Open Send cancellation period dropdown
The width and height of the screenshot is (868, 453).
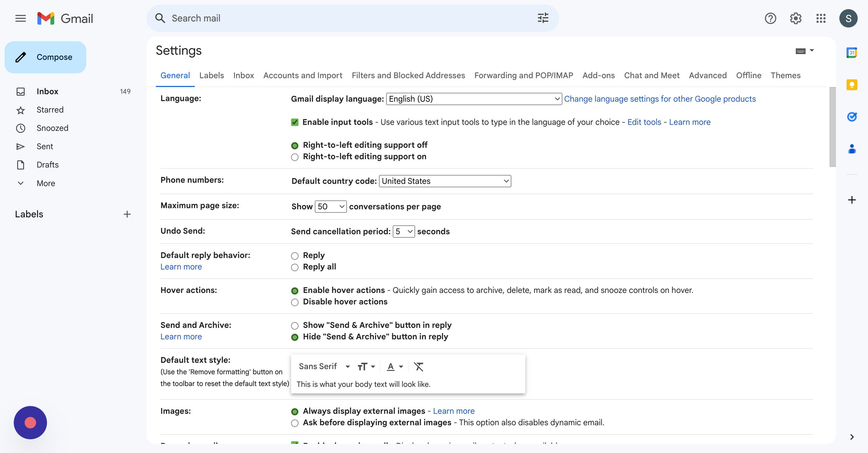coord(403,232)
